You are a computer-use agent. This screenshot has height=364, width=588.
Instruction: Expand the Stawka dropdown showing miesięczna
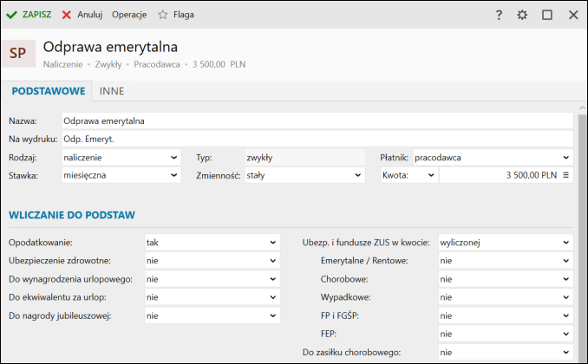pos(121,175)
